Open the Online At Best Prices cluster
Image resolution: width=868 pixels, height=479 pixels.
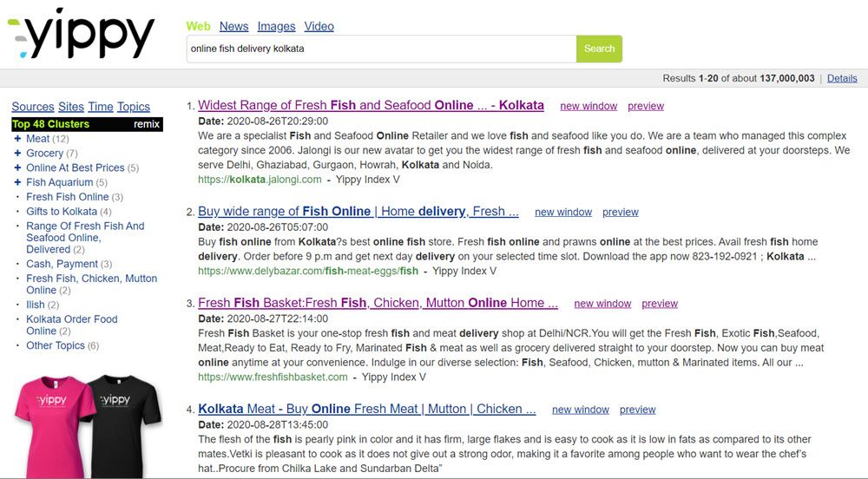point(76,167)
